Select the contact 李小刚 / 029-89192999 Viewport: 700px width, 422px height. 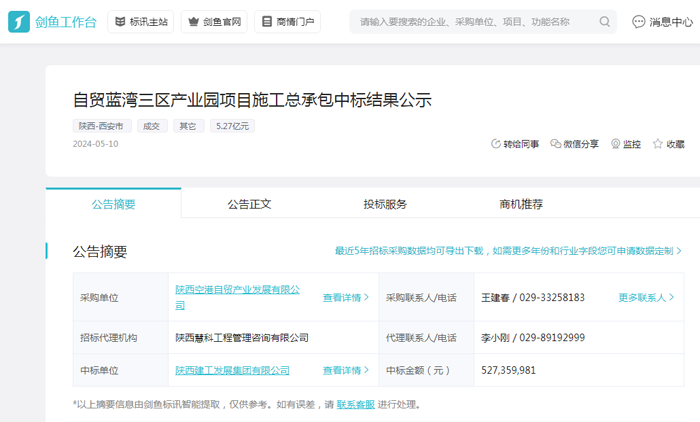[x=533, y=338]
